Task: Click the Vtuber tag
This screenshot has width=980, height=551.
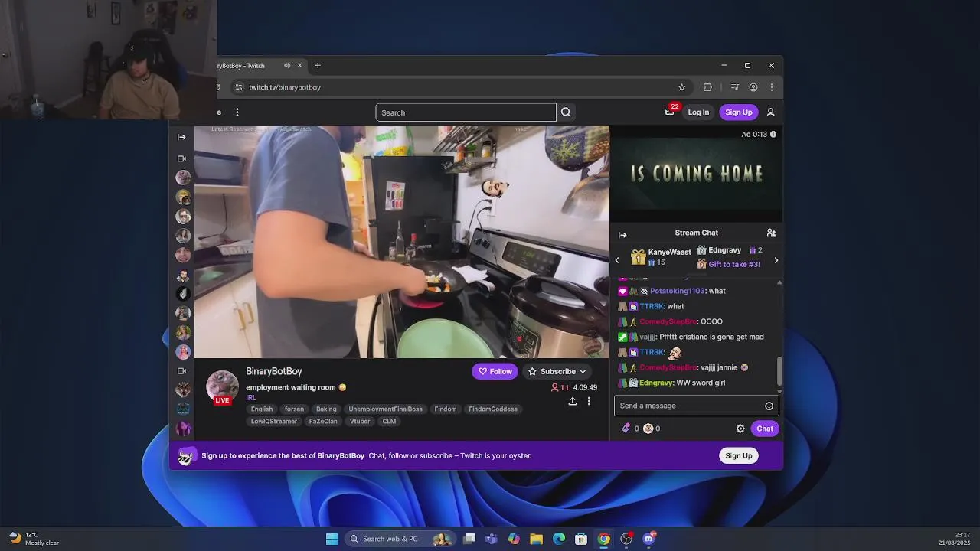Action: coord(360,422)
